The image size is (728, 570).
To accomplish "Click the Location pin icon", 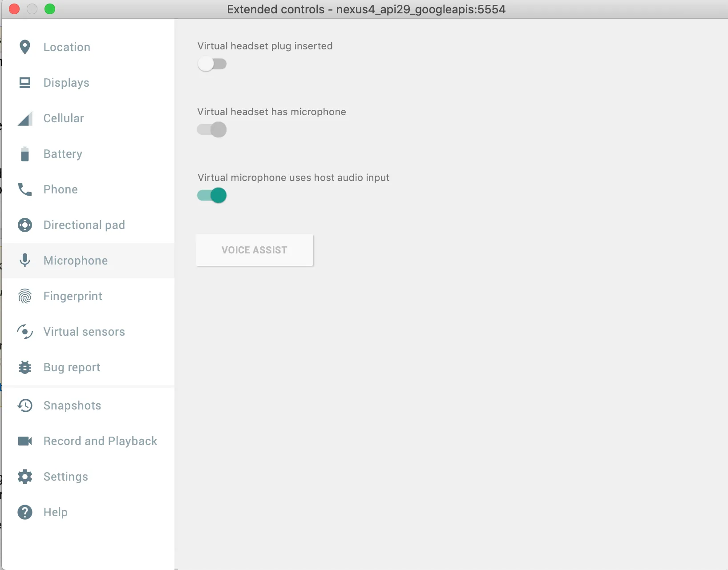I will 25,47.
